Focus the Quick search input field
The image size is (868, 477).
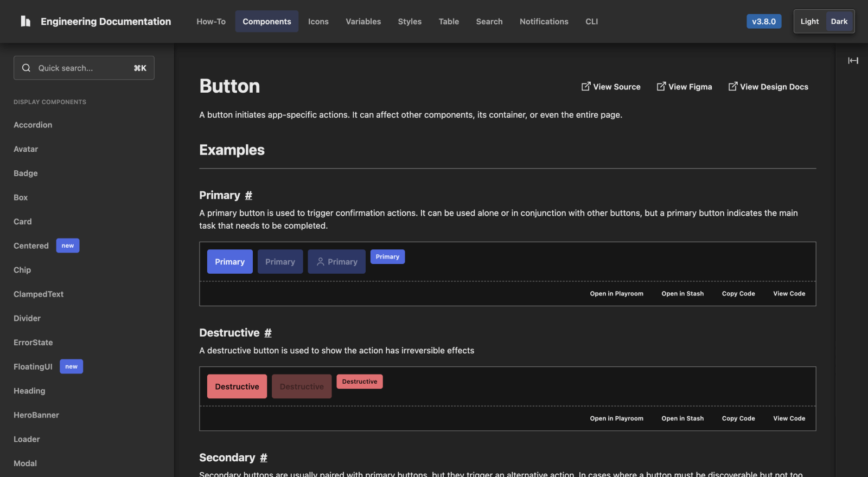click(x=81, y=68)
